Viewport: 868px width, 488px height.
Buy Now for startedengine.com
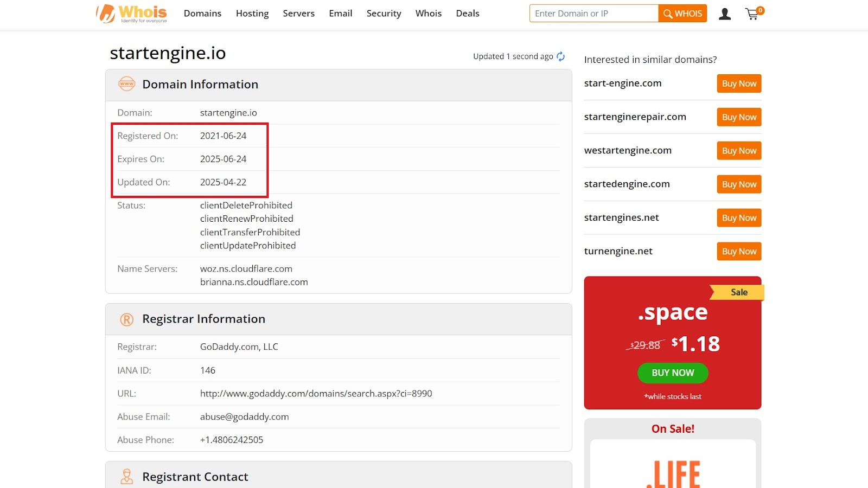(x=739, y=184)
